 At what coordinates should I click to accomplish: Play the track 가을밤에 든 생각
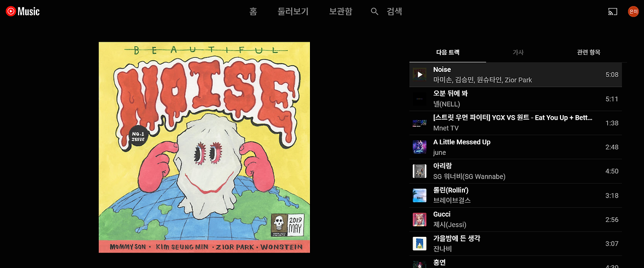(x=456, y=238)
